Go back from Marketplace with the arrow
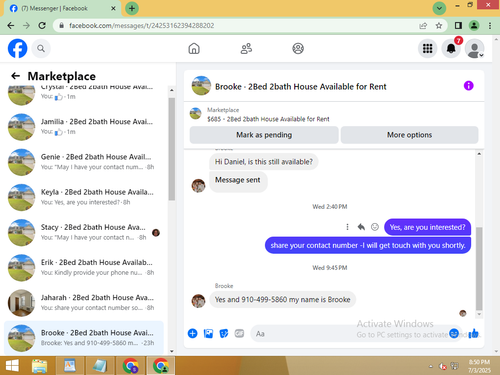The width and height of the screenshot is (500, 375). click(15, 76)
